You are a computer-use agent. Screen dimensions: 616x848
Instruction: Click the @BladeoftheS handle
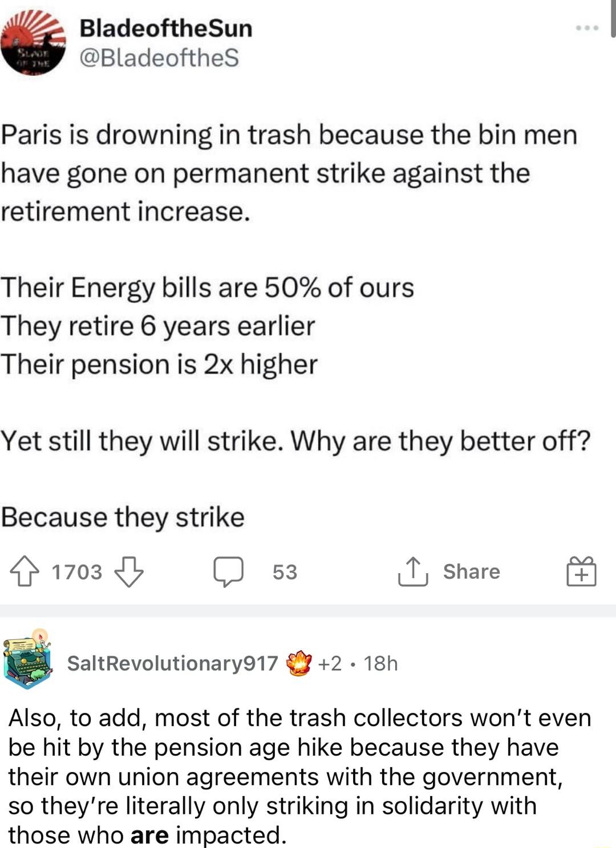(159, 58)
